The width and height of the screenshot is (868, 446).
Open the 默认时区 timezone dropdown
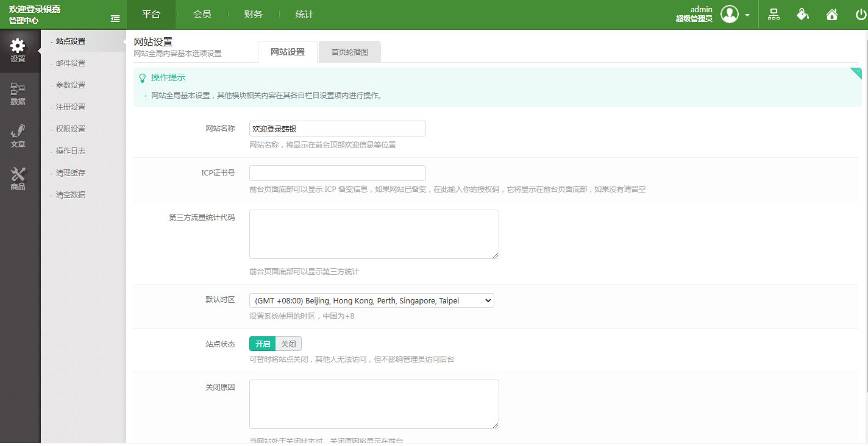(x=371, y=300)
